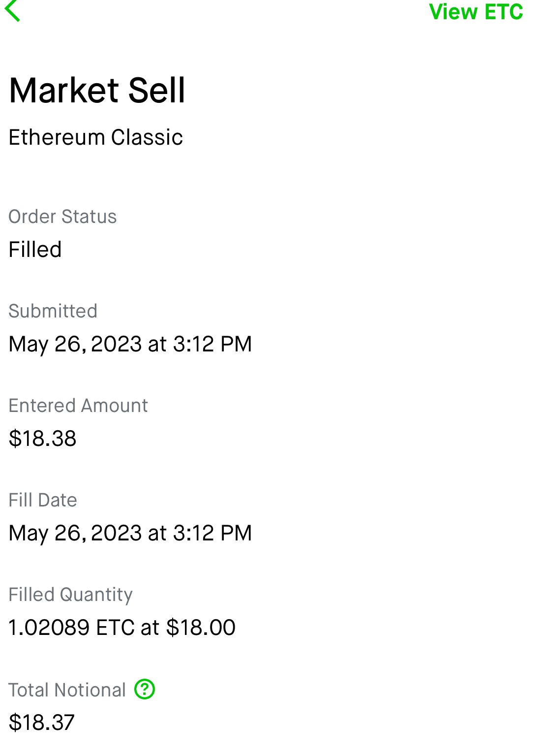Click the Entered Amount label

(78, 406)
